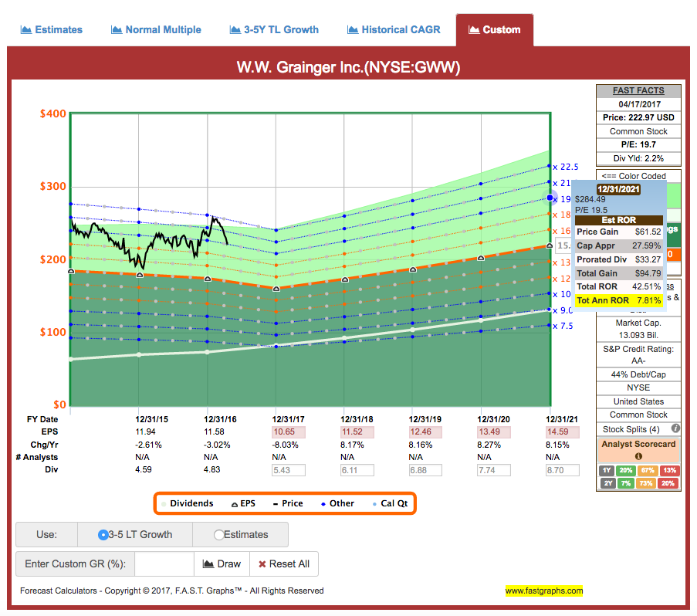Edit the 12/31/21 dividend field 8.70
The image size is (697, 616).
coord(563,470)
